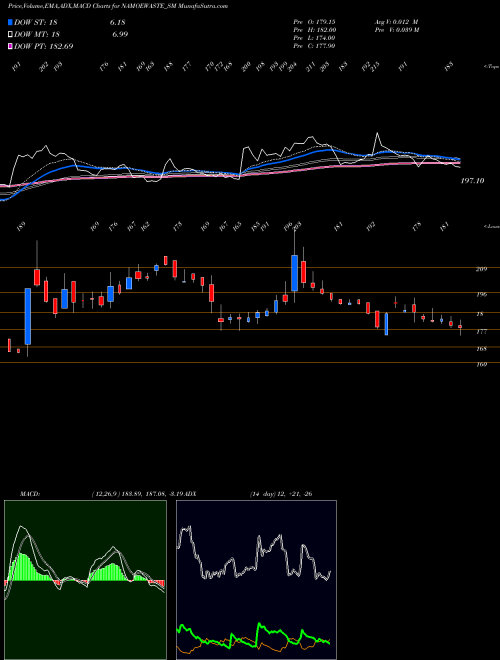Click the 'MACD:' panel heading
Viewport: 500px width, 660px height.
(x=30, y=494)
